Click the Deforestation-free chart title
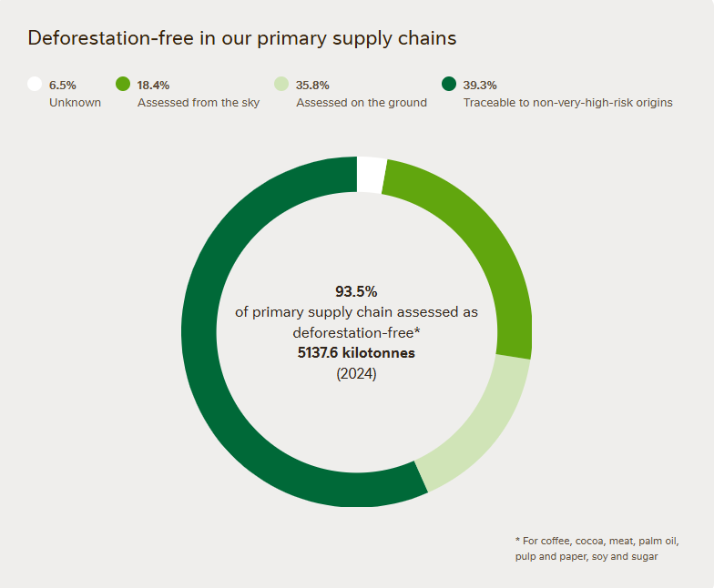The image size is (714, 588). point(242,38)
